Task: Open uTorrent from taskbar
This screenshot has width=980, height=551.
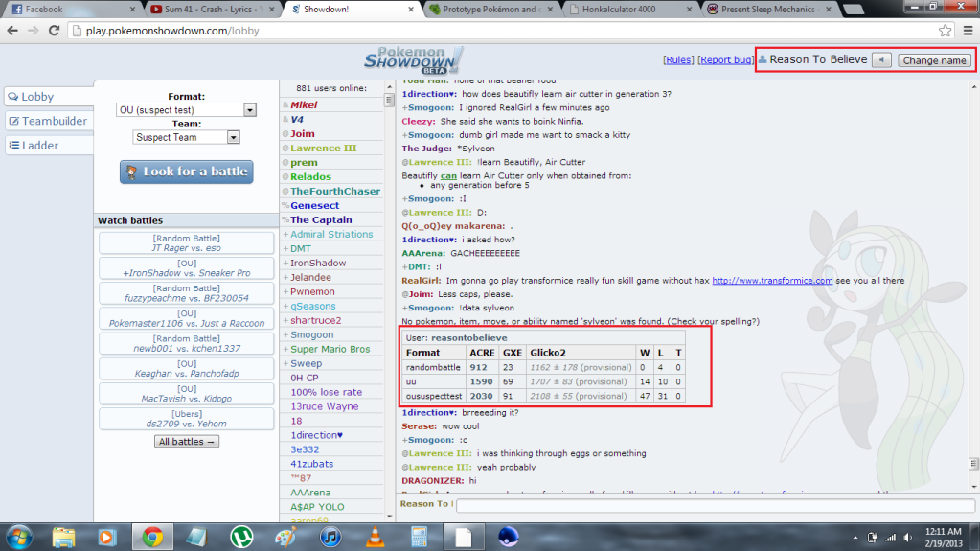Action: tap(241, 538)
